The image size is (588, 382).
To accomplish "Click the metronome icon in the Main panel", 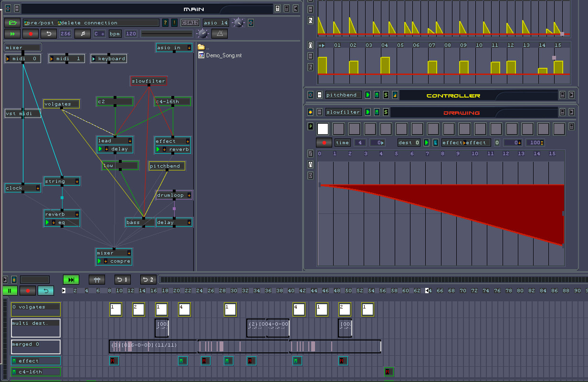I will [220, 33].
